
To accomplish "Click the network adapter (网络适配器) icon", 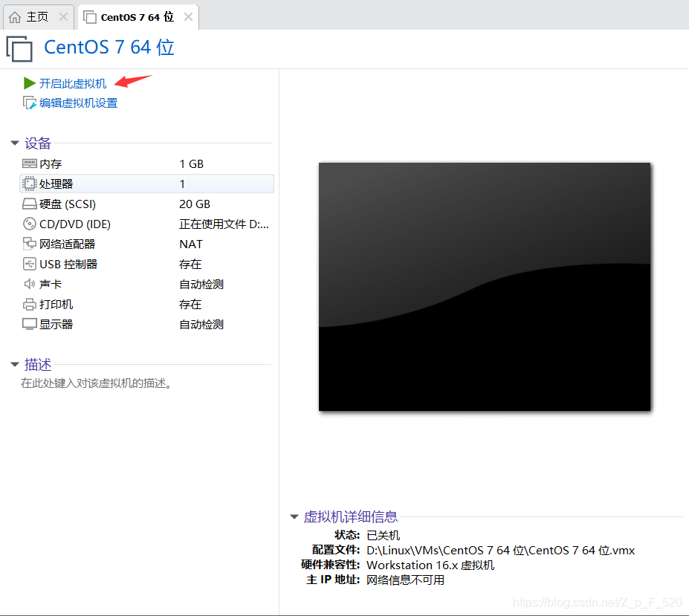I will coord(30,244).
